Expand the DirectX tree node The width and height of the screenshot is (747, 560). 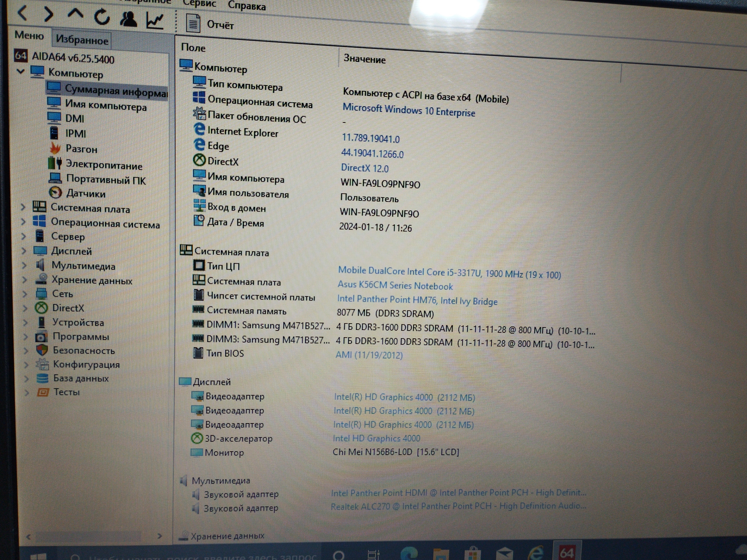point(25,308)
